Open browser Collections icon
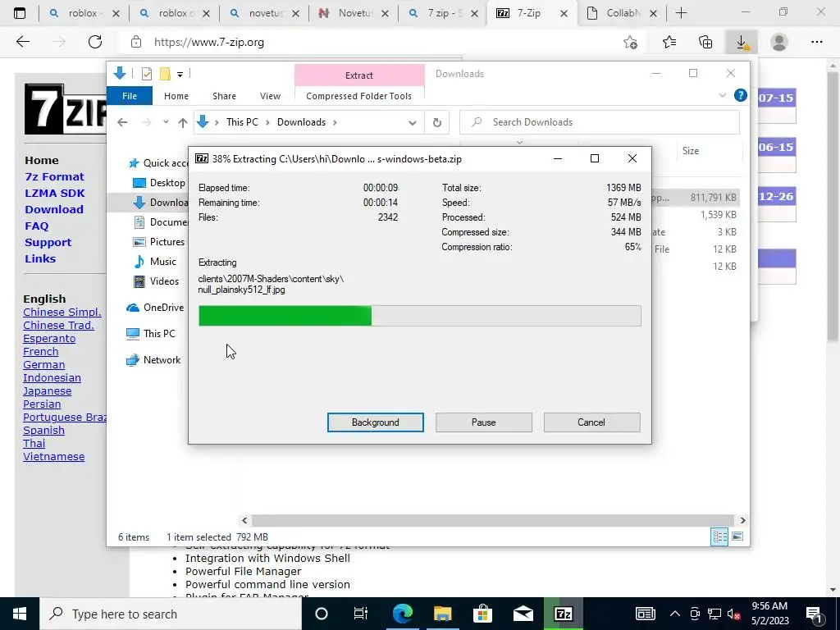840x630 pixels. coord(705,43)
